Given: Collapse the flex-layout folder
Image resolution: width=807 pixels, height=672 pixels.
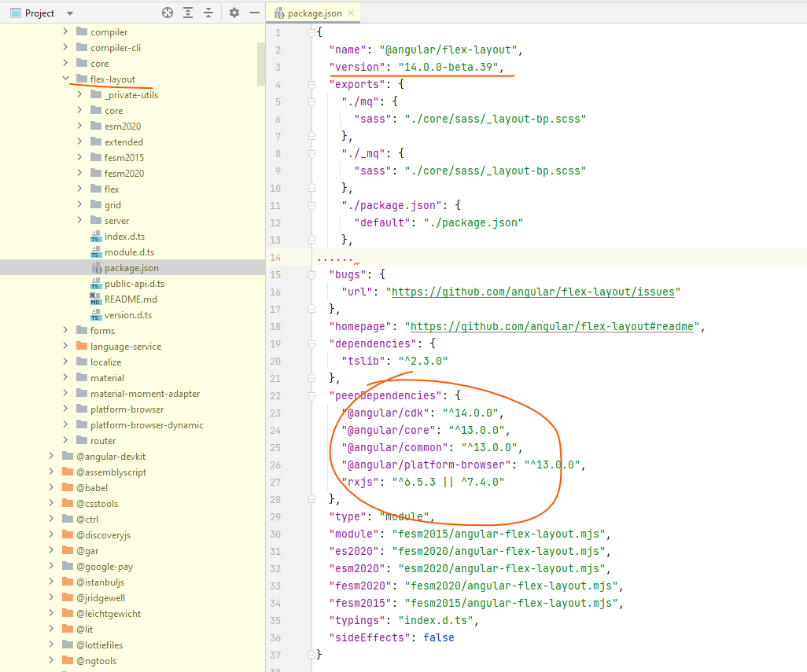Looking at the screenshot, I should tap(65, 79).
